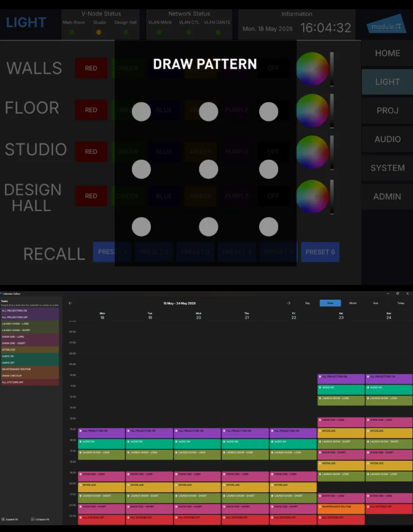
Task: Set FLOOR lights to RED
Action: coord(91,110)
